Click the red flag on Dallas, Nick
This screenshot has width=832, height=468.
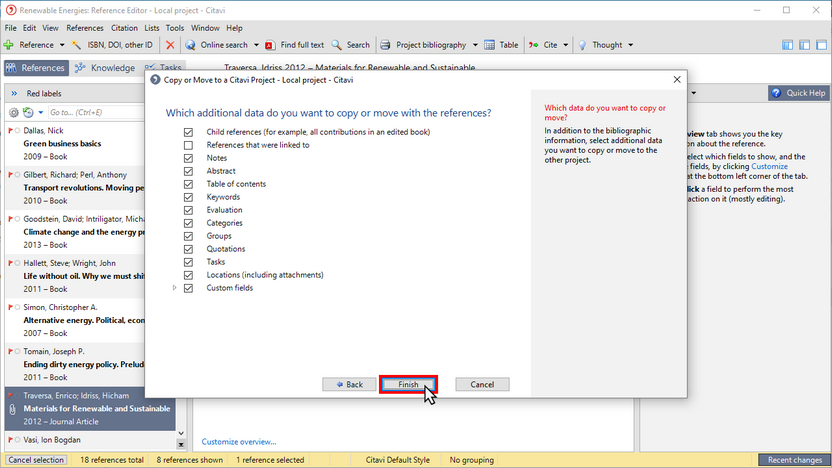11,131
